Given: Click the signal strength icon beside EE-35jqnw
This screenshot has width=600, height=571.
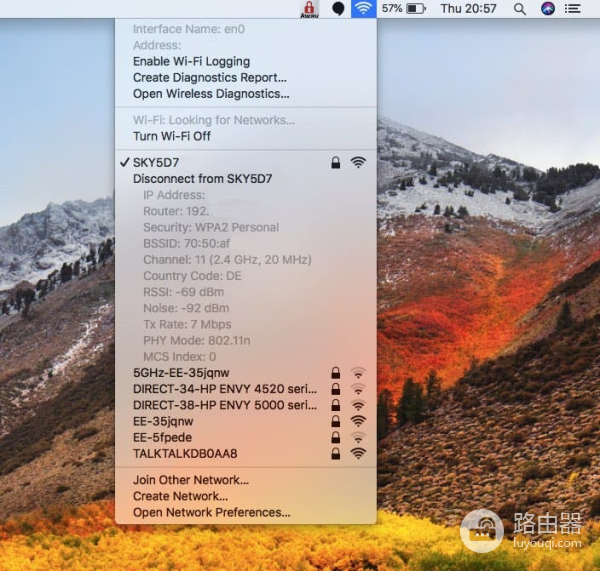Looking at the screenshot, I should (358, 422).
